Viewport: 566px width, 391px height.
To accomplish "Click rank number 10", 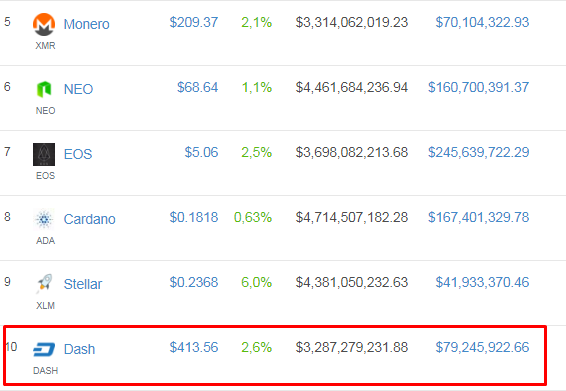I will coord(12,347).
